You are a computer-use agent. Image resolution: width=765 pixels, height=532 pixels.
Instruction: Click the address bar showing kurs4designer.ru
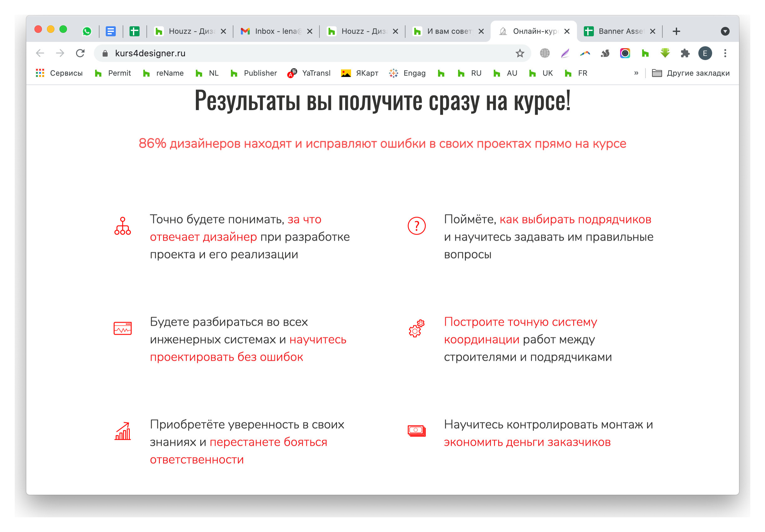click(x=150, y=53)
